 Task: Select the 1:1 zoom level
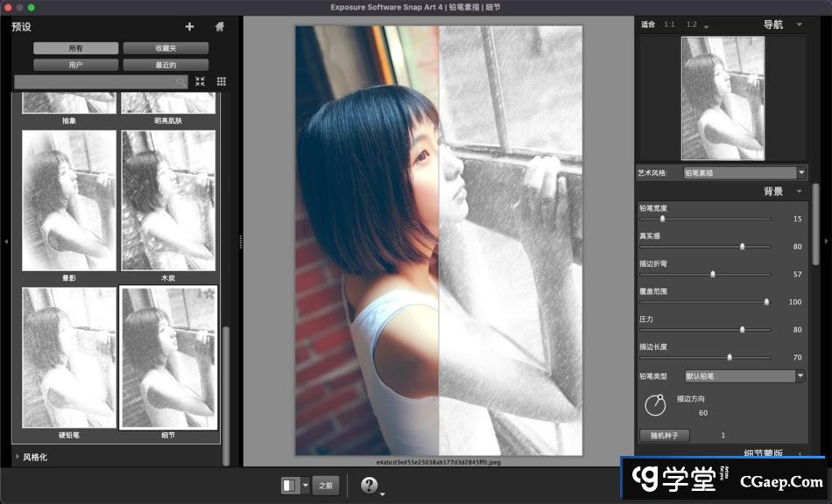669,24
